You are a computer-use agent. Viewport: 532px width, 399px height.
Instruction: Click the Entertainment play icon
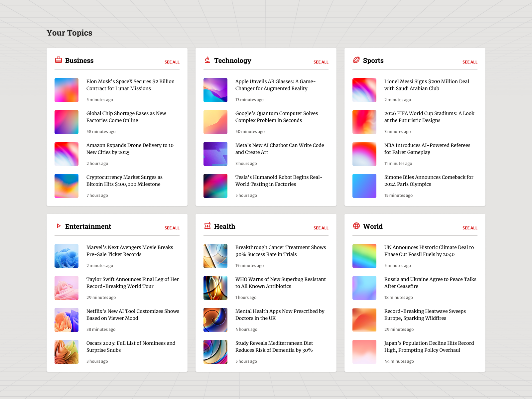59,226
